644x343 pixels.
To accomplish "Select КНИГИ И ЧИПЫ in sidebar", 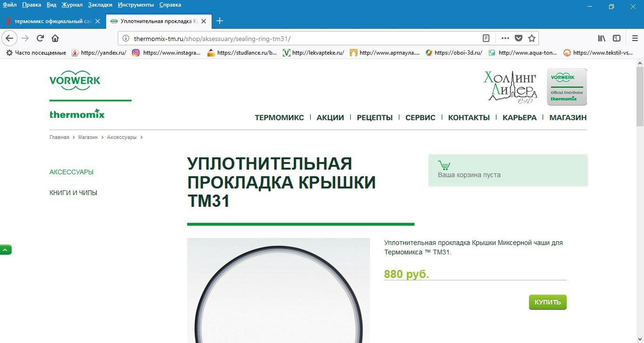I will (73, 193).
